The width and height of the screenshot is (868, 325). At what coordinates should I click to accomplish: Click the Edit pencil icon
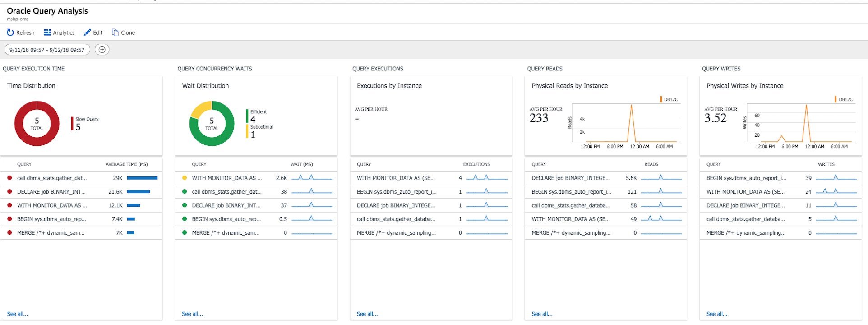click(x=88, y=32)
